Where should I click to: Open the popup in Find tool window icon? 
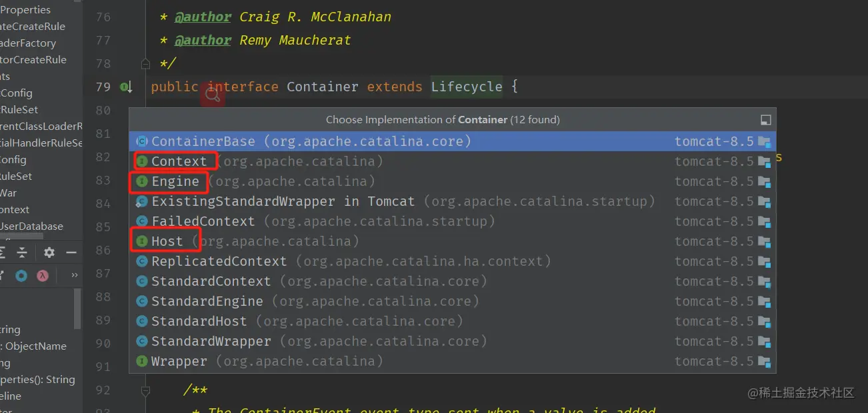[766, 120]
